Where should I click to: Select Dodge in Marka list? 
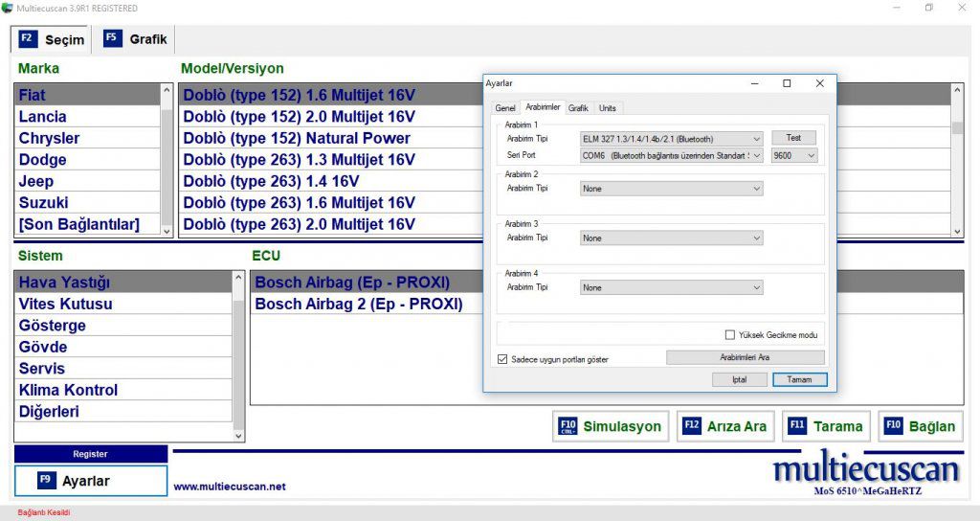pos(87,160)
